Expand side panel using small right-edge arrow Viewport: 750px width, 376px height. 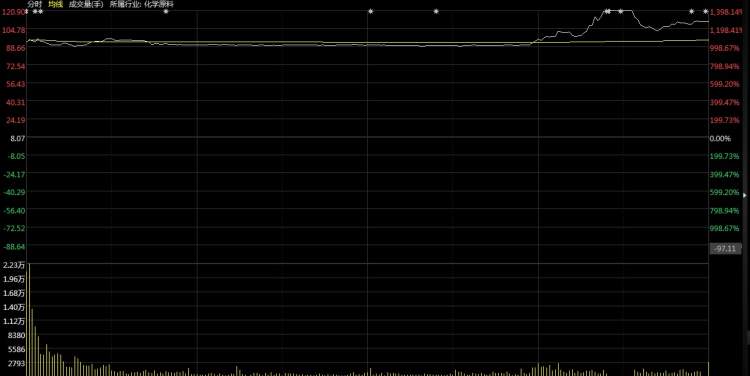745,195
